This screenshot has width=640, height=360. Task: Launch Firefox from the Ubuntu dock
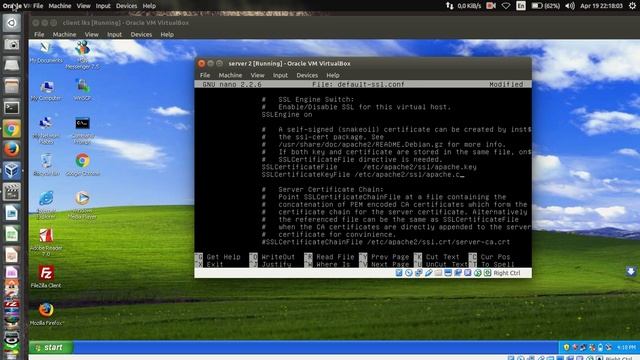11,150
